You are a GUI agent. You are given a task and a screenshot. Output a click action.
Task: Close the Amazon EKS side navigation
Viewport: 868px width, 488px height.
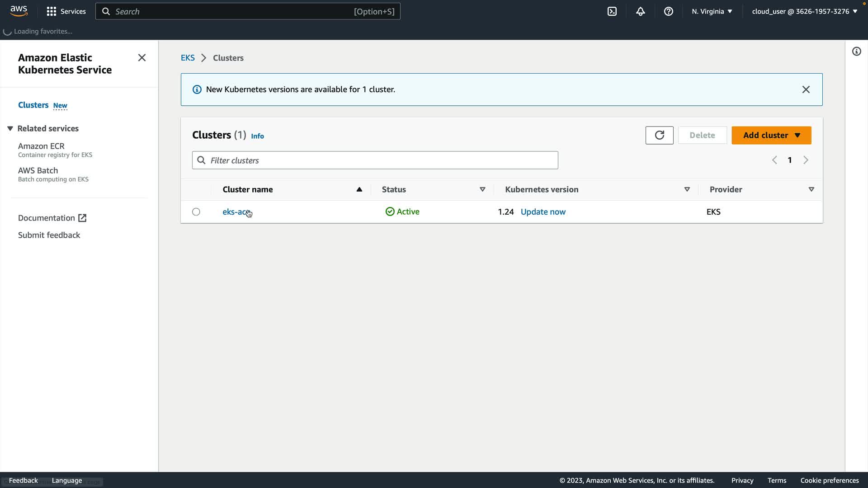coord(142,58)
